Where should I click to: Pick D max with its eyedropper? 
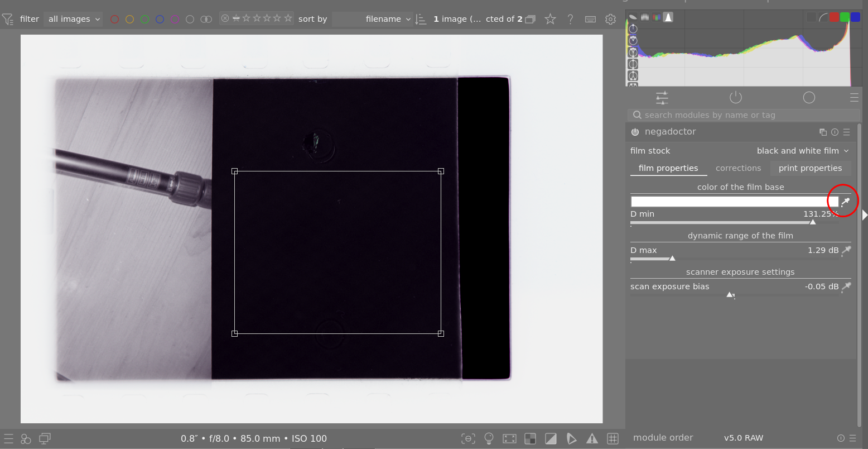point(846,250)
